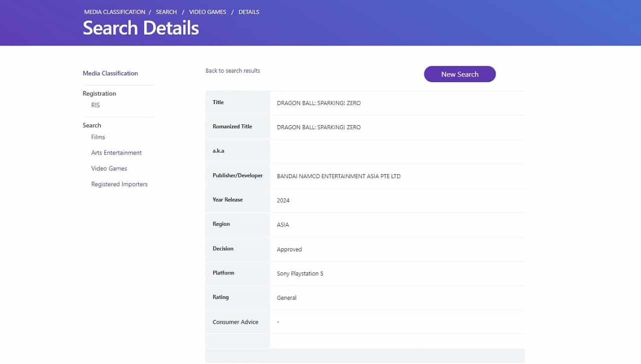Screen dimensions: 641x364
Task: Go to Arts Entertainment search
Action: point(116,153)
